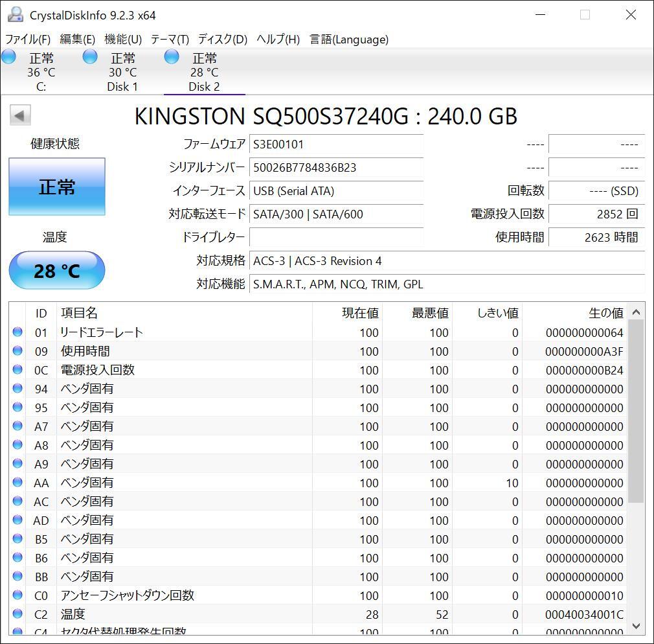Switch to the Disk 1 tab
The height and width of the screenshot is (644, 654).
(x=122, y=72)
